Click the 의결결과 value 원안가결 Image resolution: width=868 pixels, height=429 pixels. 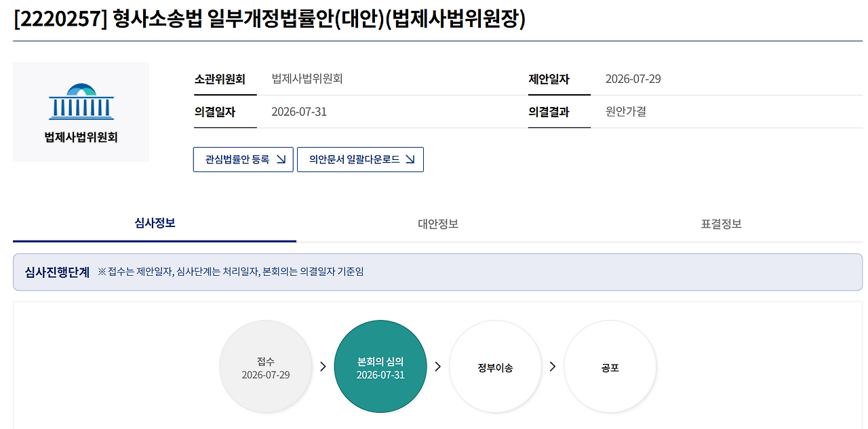pyautogui.click(x=626, y=112)
